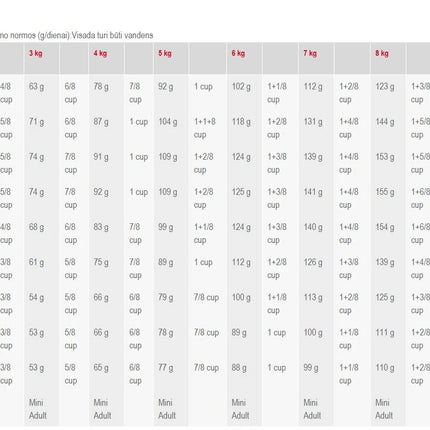Image resolution: width=430 pixels, height=430 pixels.
Task: Click the 'Visada turi būti vandens' caption text
Action: [112, 35]
